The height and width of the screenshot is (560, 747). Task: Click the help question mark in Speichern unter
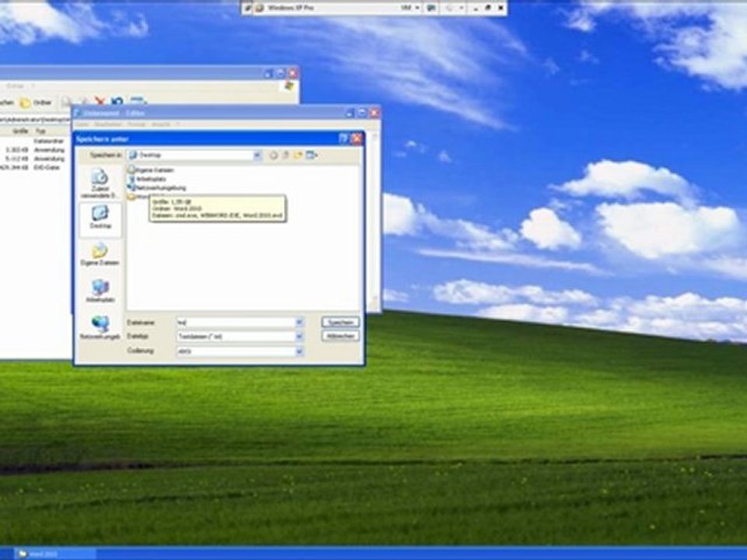pyautogui.click(x=343, y=138)
